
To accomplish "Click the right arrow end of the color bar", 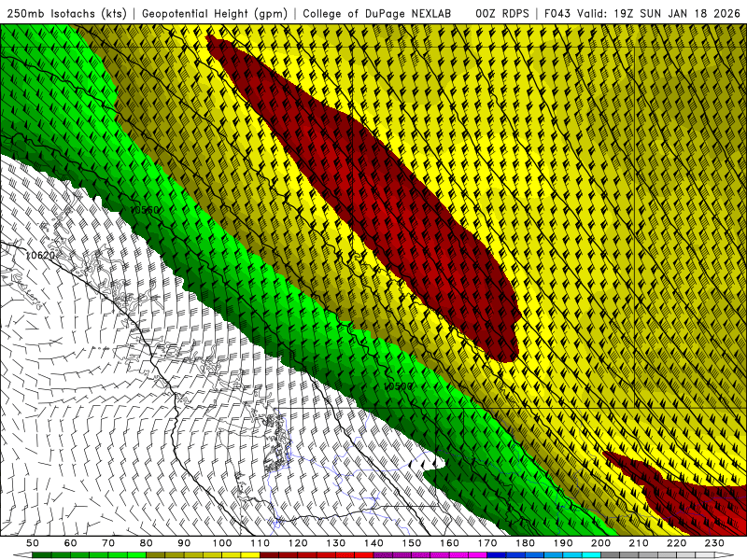I will coord(725,555).
